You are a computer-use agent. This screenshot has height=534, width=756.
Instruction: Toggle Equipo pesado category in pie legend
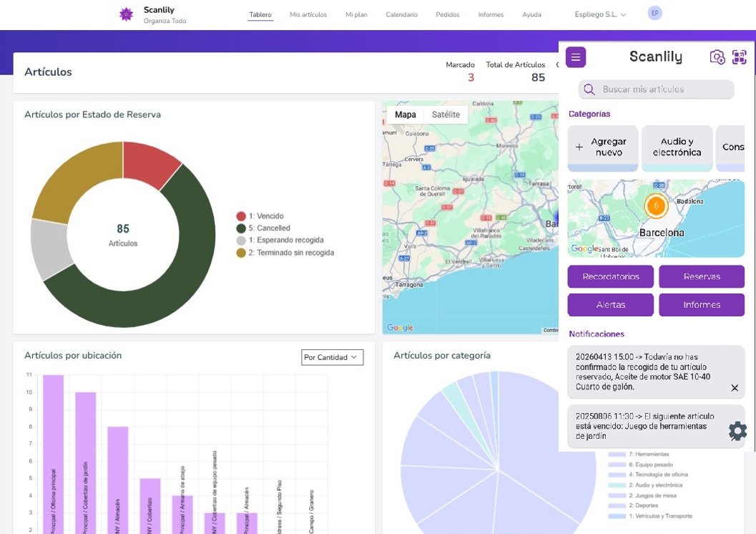(640, 465)
